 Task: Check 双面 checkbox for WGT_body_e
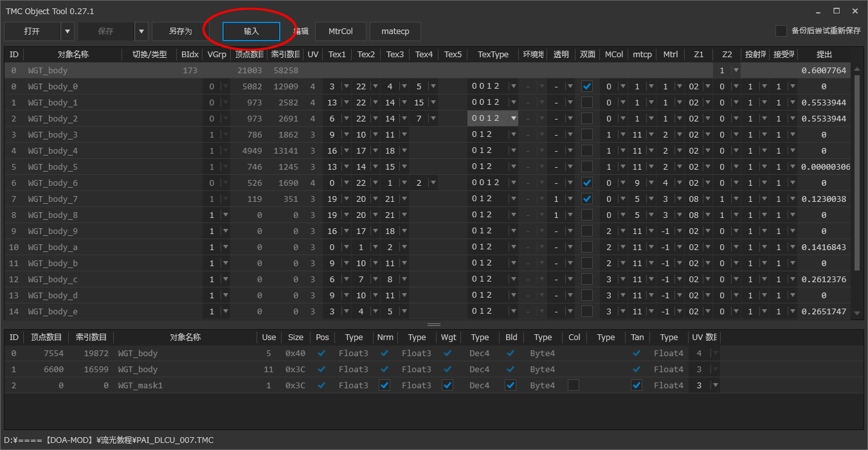click(x=587, y=311)
